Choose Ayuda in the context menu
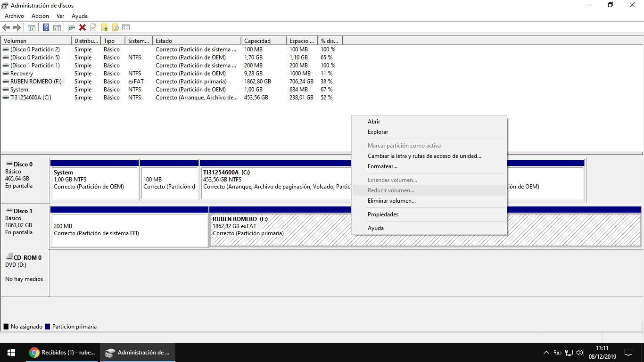The height and width of the screenshot is (362, 644). click(x=429, y=228)
